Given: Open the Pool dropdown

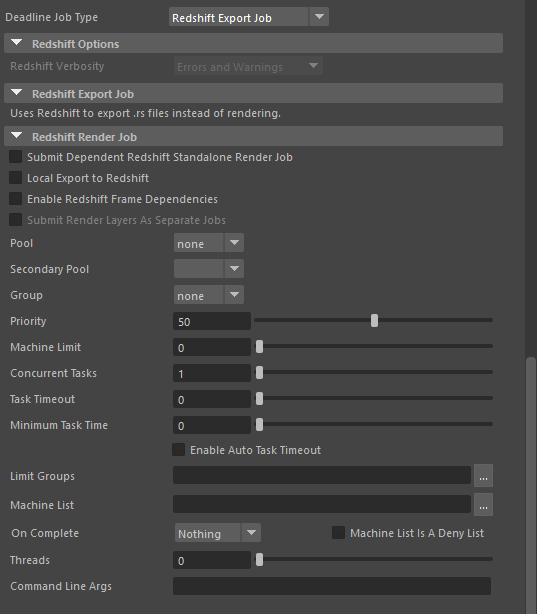Looking at the screenshot, I should click(209, 243).
